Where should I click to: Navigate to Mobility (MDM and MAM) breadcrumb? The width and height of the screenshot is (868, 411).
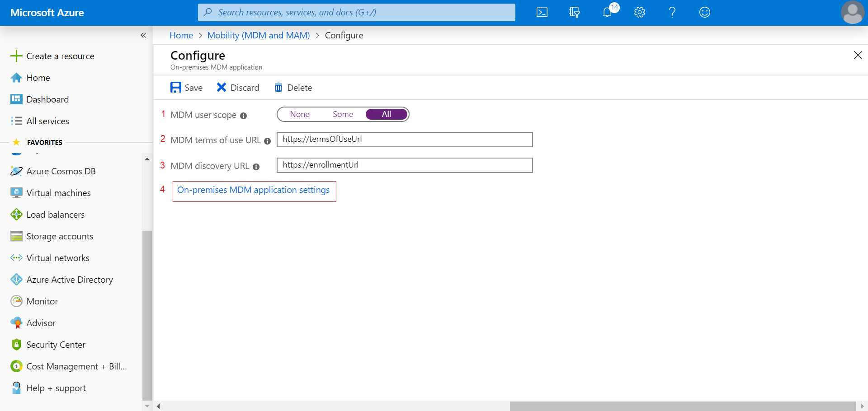[x=258, y=35]
